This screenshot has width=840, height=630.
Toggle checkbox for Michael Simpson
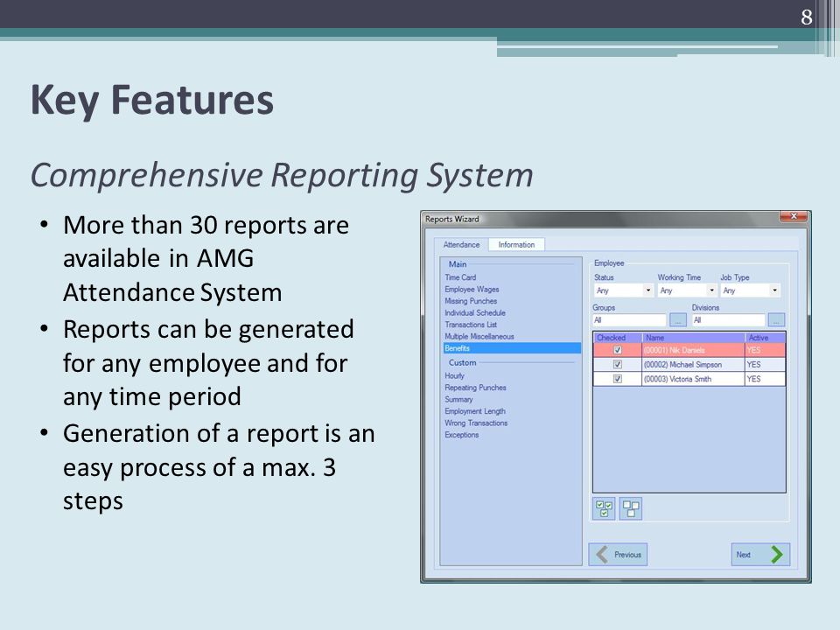(x=618, y=364)
